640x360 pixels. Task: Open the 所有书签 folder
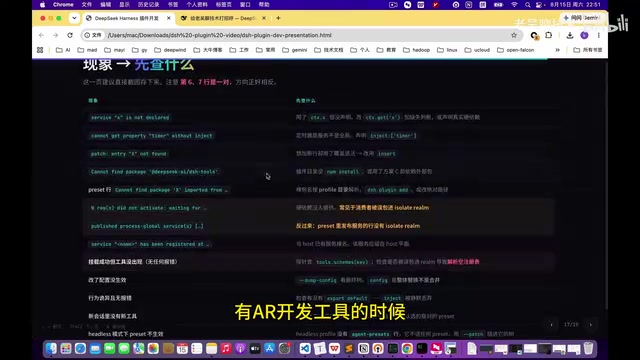pyautogui.click(x=588, y=50)
